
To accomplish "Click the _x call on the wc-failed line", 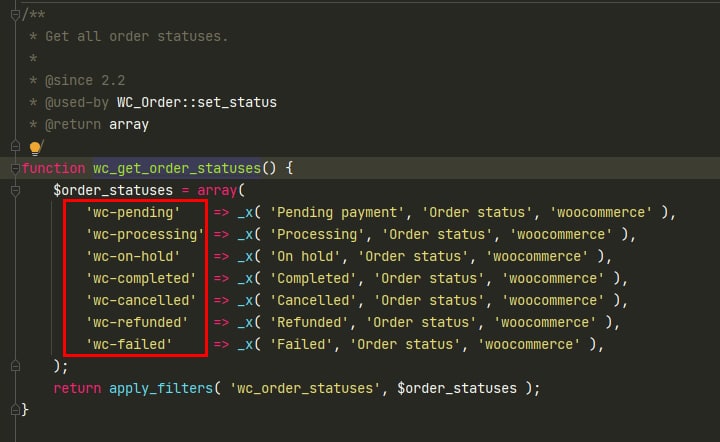I will [x=245, y=344].
